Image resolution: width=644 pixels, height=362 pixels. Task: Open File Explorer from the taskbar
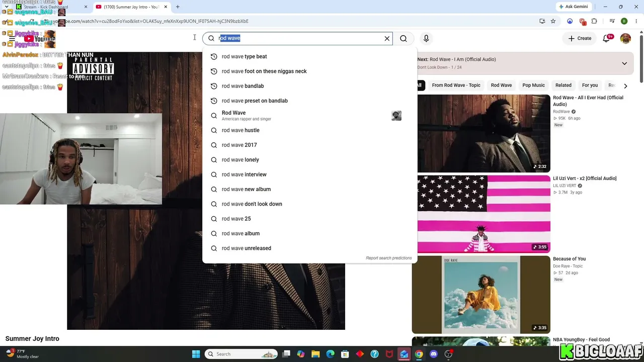(315, 354)
